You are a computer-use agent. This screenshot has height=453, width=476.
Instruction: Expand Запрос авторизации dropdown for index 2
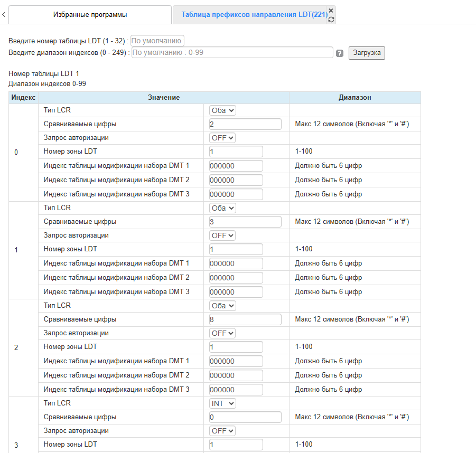[222, 333]
